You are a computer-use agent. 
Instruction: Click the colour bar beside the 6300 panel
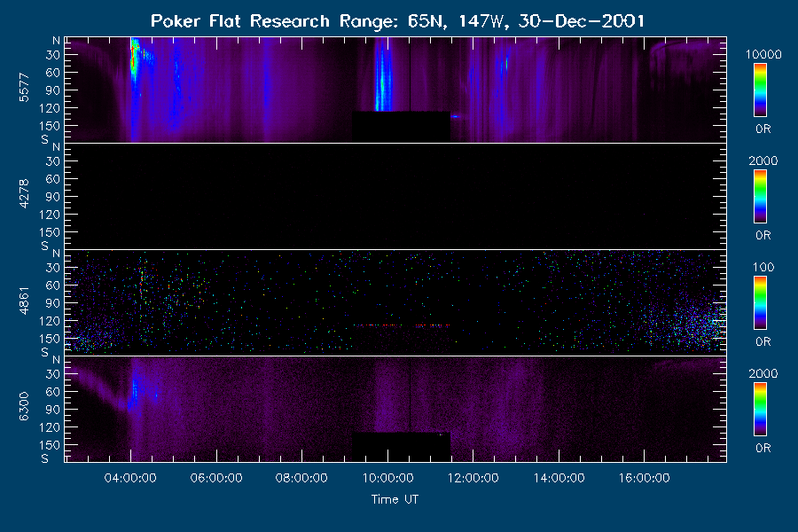coord(761,410)
